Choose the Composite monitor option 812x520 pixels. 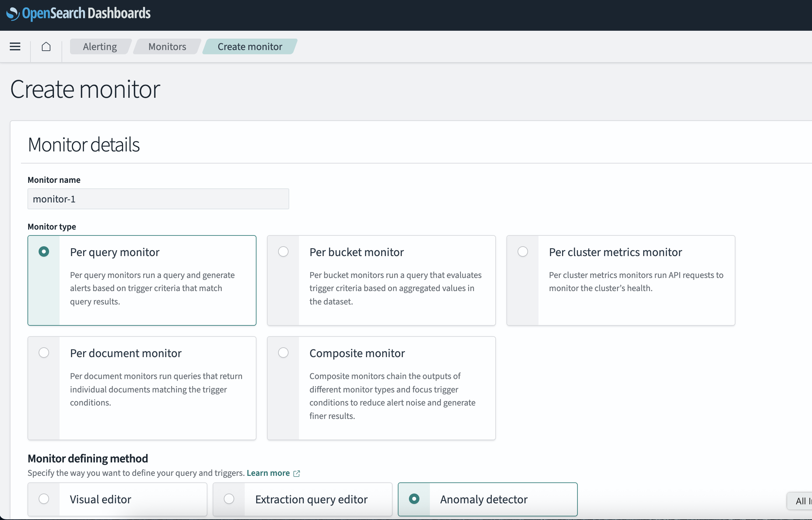click(x=283, y=353)
